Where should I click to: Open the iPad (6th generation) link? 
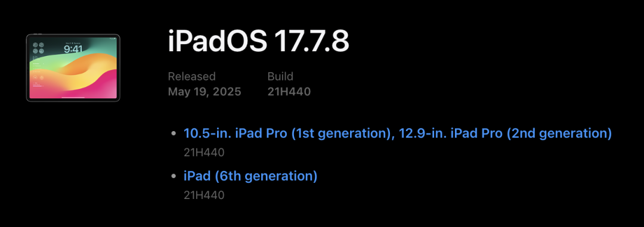click(x=250, y=176)
